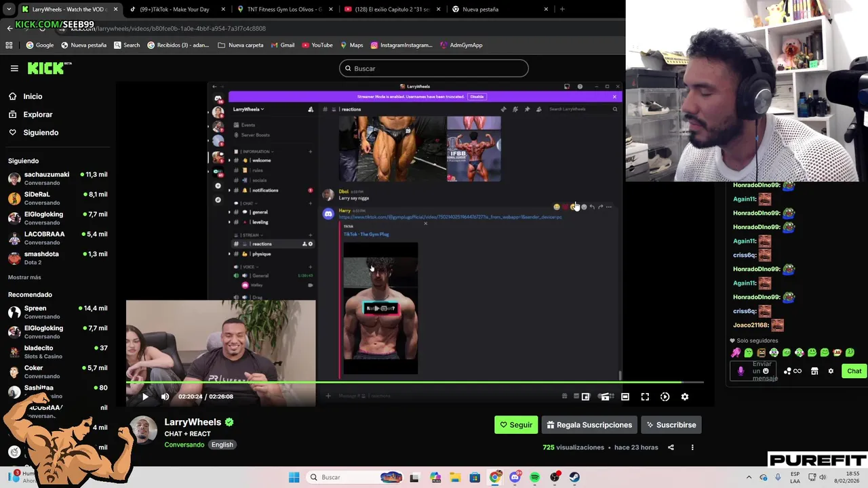868x488 pixels.
Task: Click the Suscribirse button
Action: (x=671, y=425)
